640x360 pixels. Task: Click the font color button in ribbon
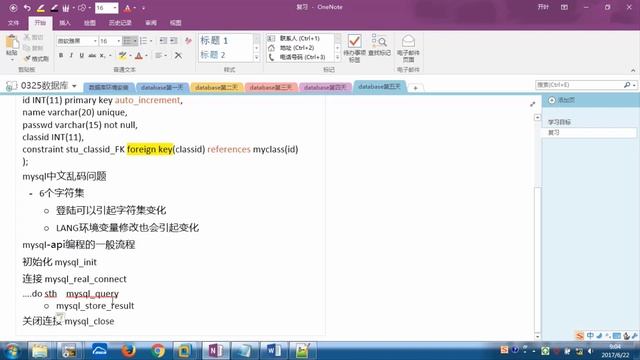[139, 56]
